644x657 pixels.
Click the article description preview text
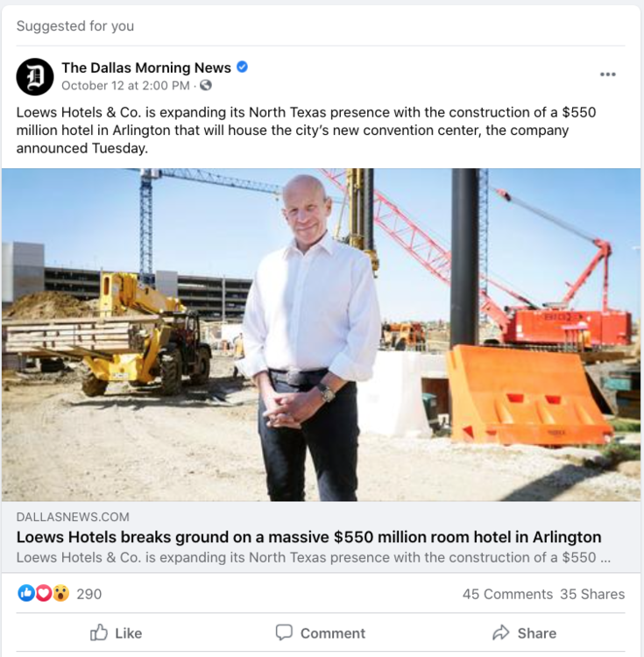(x=314, y=557)
